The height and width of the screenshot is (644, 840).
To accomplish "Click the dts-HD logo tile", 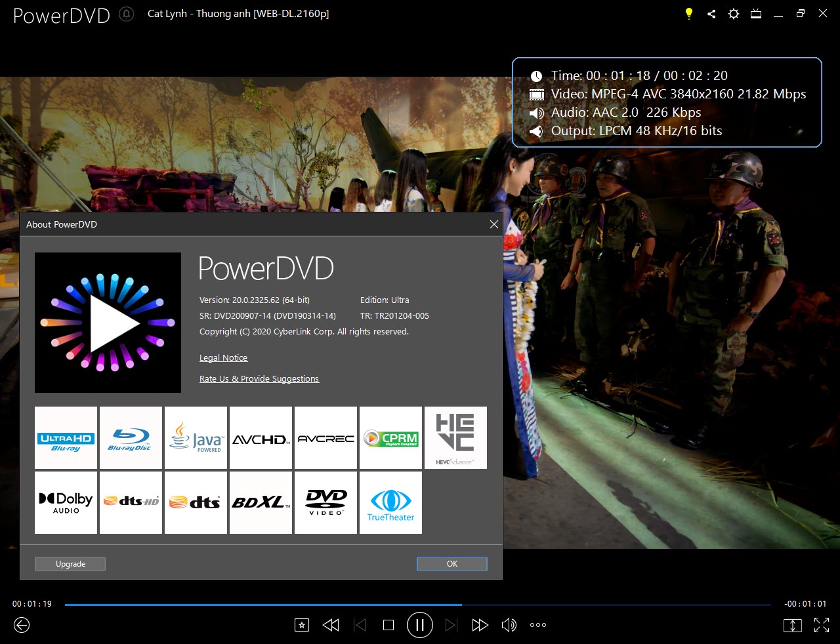I will click(x=131, y=502).
